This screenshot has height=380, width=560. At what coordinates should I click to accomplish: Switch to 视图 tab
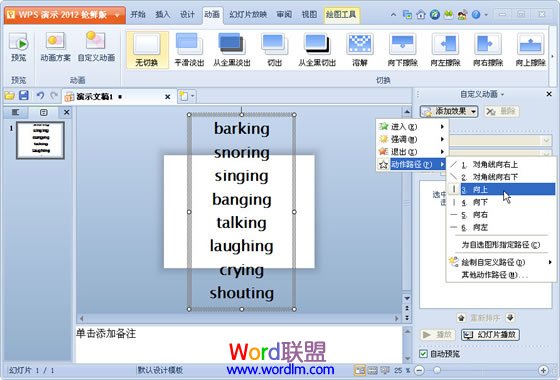[309, 15]
